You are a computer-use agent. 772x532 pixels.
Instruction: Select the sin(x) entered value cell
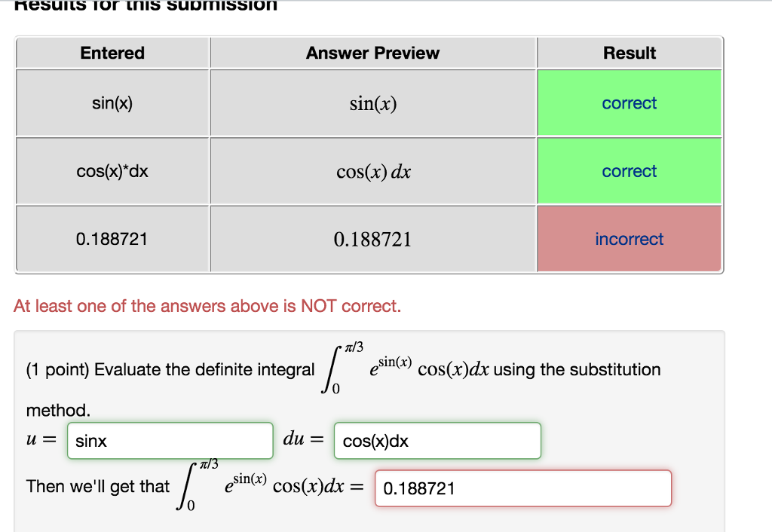(112, 102)
